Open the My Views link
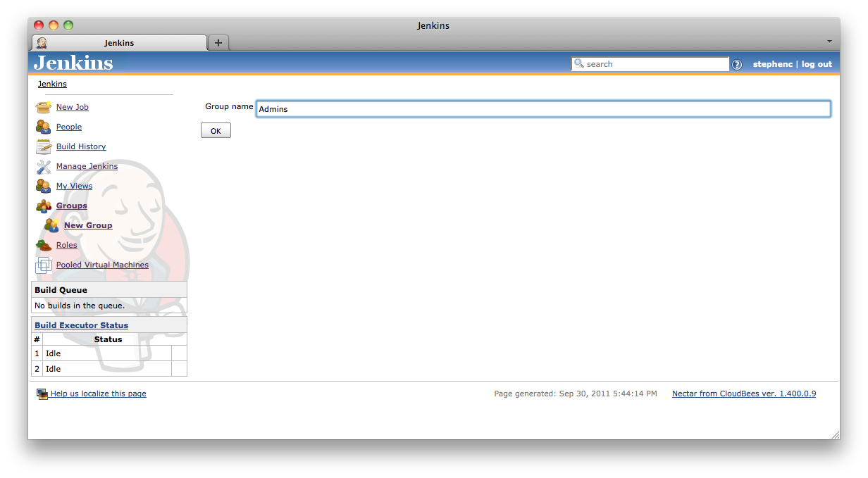Image resolution: width=868 pixels, height=478 pixels. pyautogui.click(x=75, y=186)
